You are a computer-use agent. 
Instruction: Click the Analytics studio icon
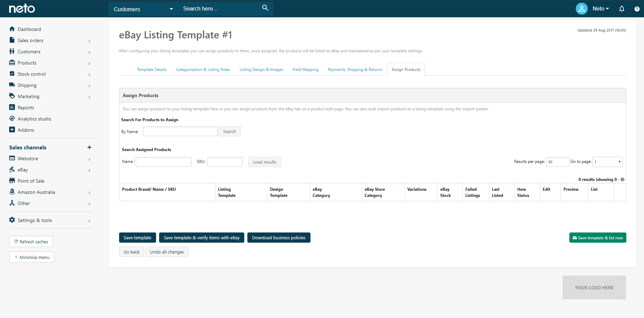[12, 118]
